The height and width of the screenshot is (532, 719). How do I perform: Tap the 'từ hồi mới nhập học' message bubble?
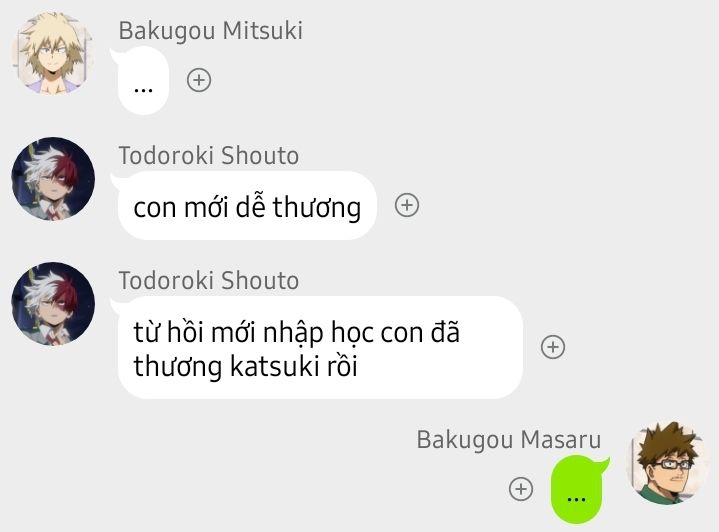tap(317, 347)
